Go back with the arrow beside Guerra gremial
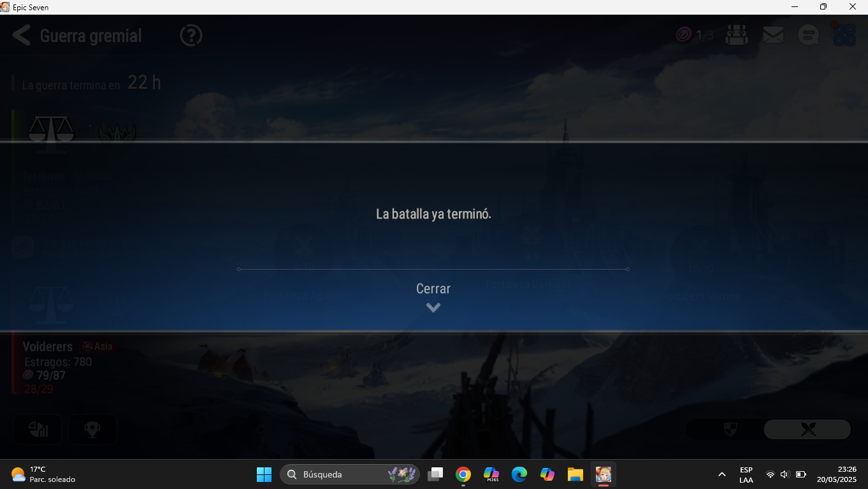Viewport: 868px width, 489px height. (21, 35)
